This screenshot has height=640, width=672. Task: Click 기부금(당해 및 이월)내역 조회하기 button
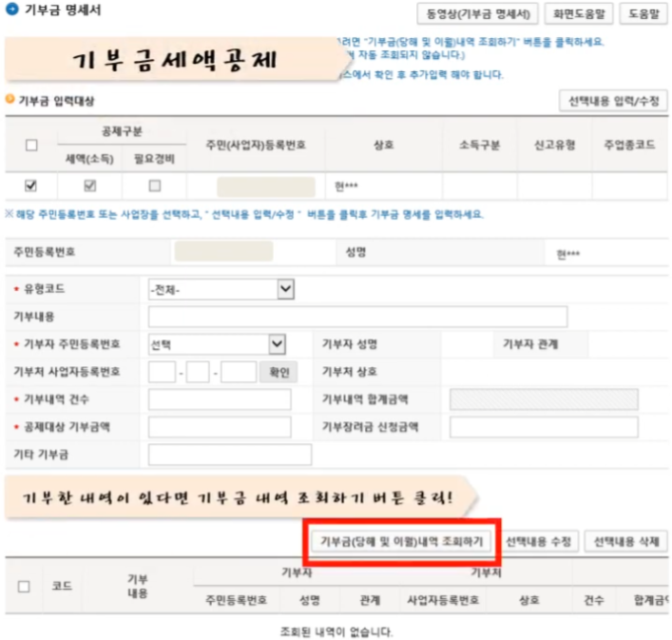click(x=401, y=541)
